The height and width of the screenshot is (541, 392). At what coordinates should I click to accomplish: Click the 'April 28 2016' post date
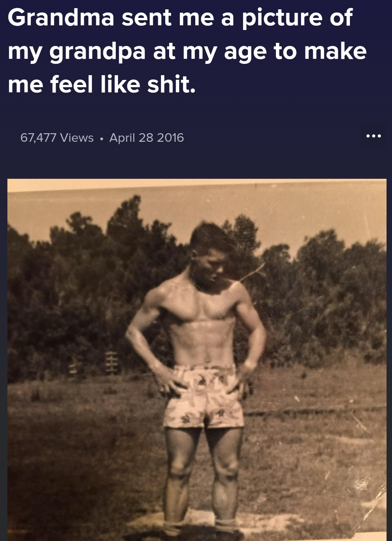(x=147, y=137)
